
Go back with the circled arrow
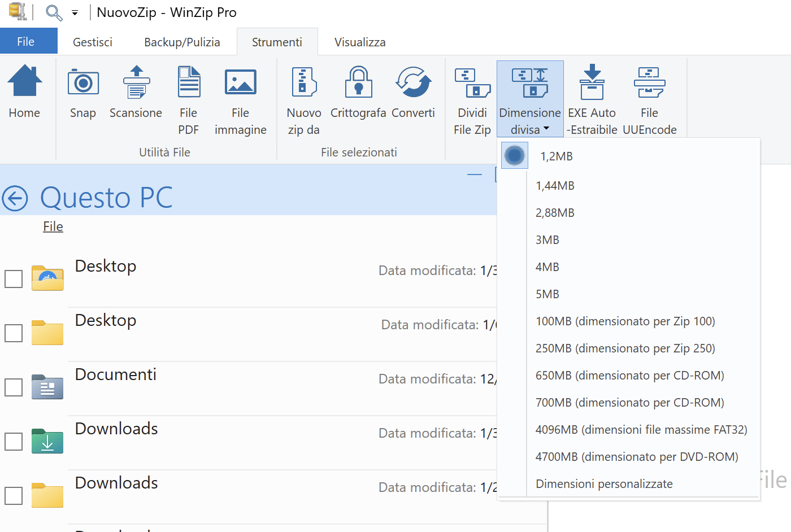pyautogui.click(x=15, y=198)
